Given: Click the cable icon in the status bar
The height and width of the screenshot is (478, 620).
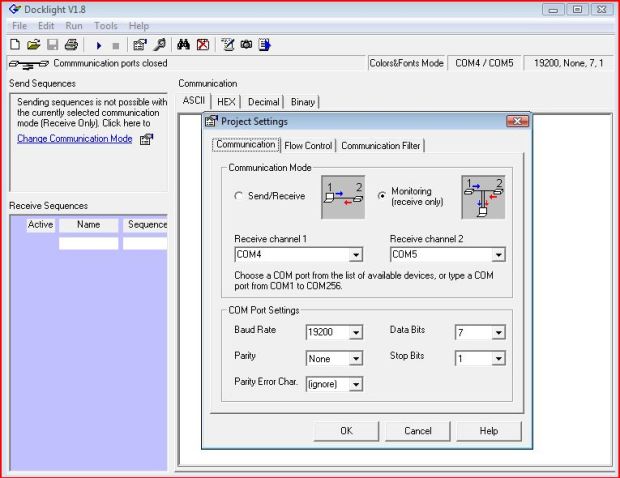Looking at the screenshot, I should [x=29, y=64].
